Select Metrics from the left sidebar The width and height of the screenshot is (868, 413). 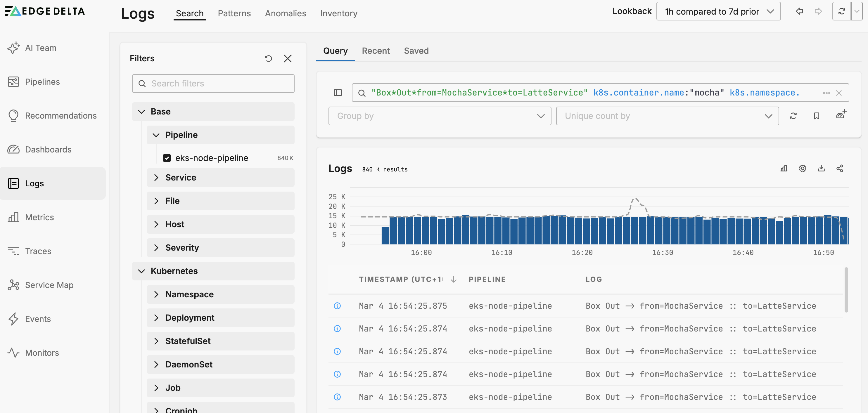[39, 217]
